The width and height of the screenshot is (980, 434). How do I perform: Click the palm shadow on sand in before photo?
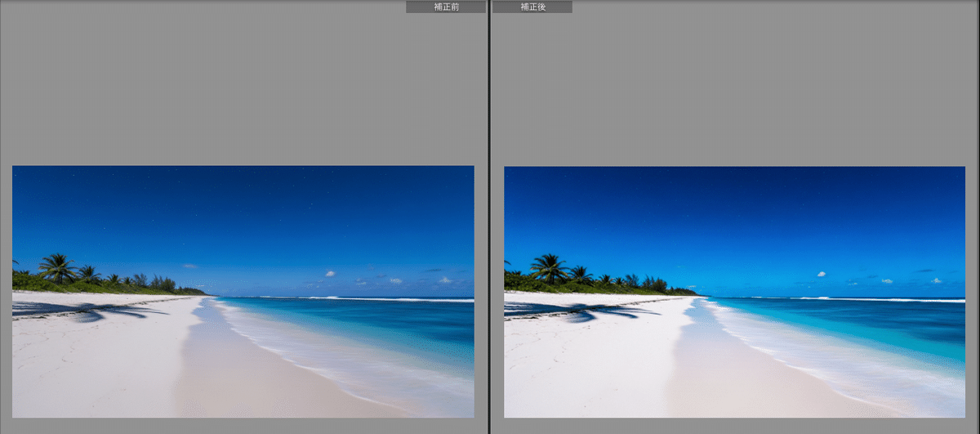90,311
